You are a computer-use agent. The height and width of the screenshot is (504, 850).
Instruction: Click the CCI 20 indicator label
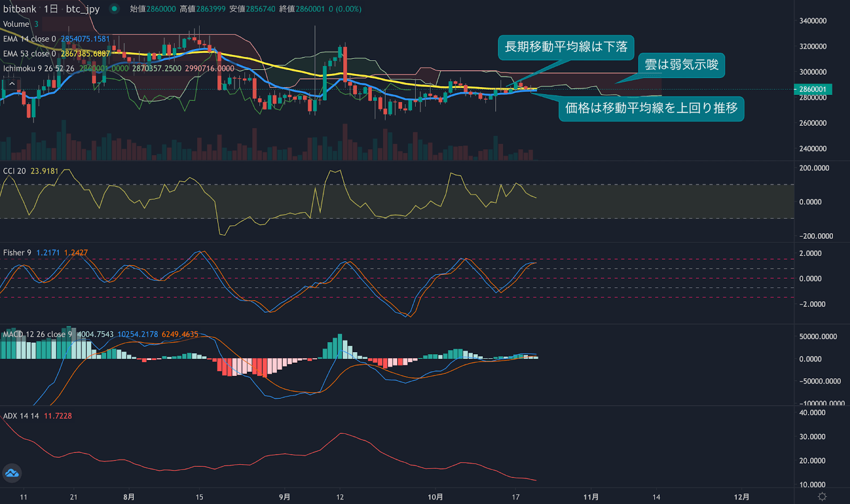[x=14, y=170]
